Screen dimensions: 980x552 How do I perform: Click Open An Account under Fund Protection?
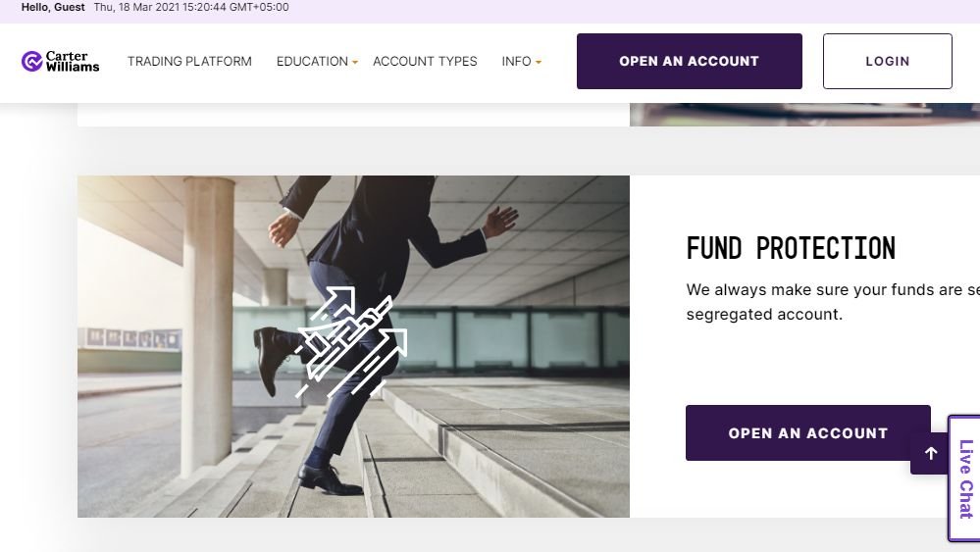click(807, 432)
